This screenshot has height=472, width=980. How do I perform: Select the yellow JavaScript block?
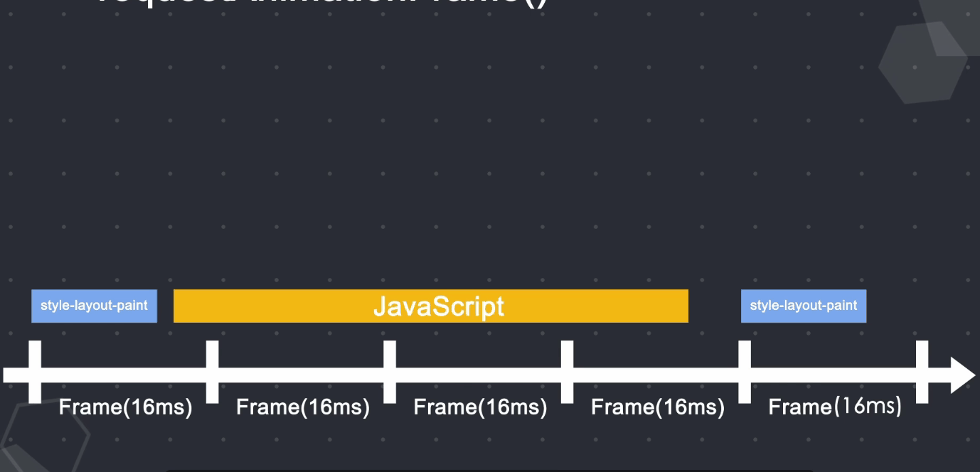[430, 306]
